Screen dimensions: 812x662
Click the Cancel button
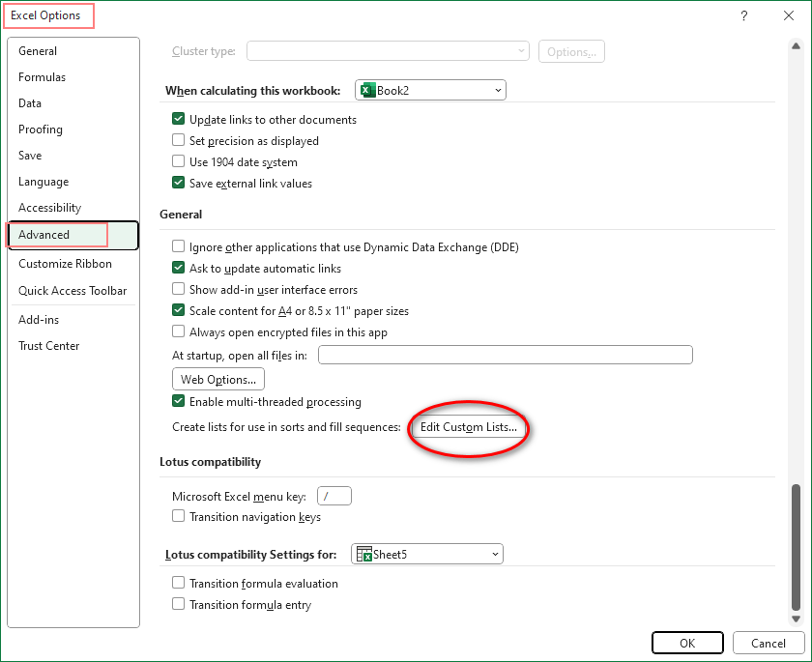(x=768, y=643)
